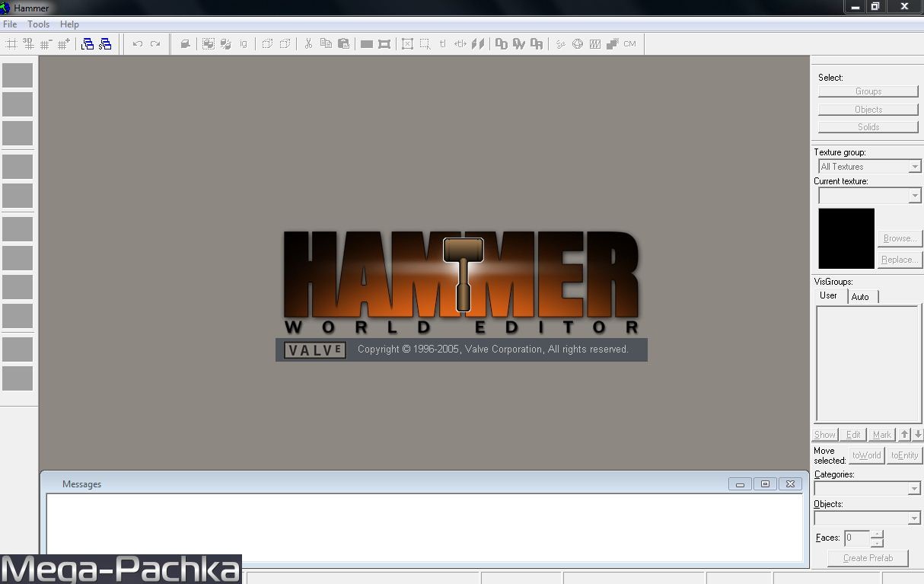Close the Messages window
This screenshot has height=584, width=924.
click(x=790, y=484)
